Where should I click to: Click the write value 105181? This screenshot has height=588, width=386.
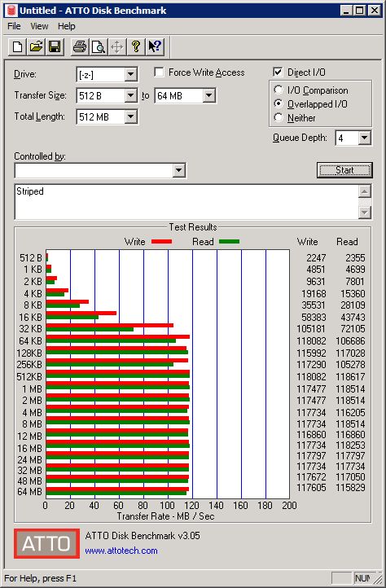pyautogui.click(x=311, y=329)
